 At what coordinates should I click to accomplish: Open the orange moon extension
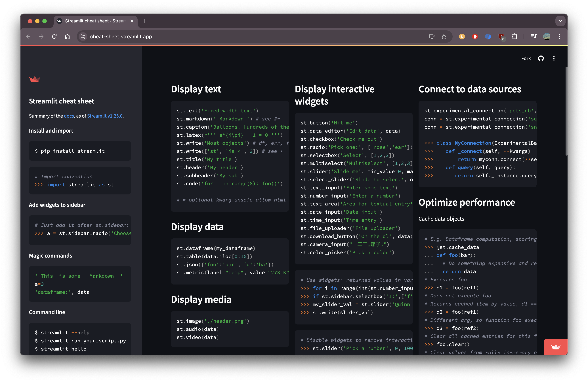[x=462, y=37]
